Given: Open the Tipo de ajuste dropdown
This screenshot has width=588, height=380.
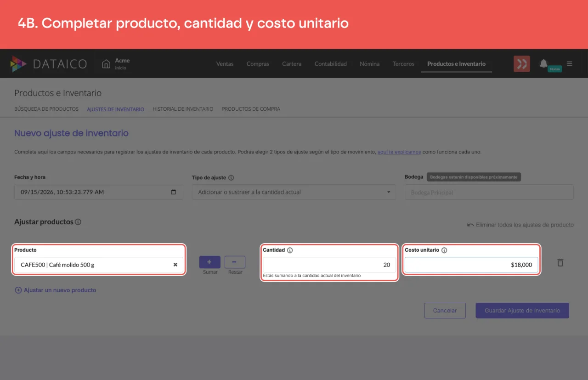Looking at the screenshot, I should pos(294,192).
